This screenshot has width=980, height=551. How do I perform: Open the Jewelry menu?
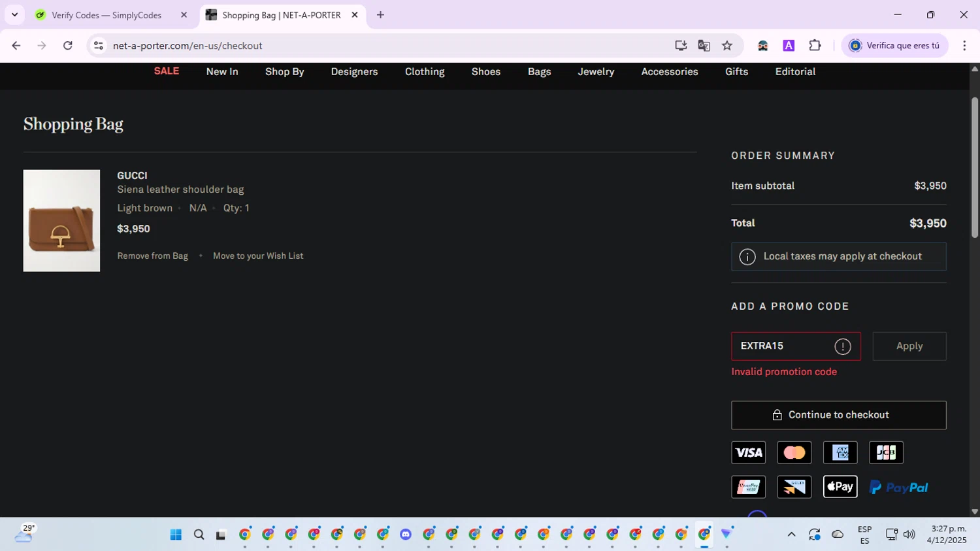[x=596, y=72]
